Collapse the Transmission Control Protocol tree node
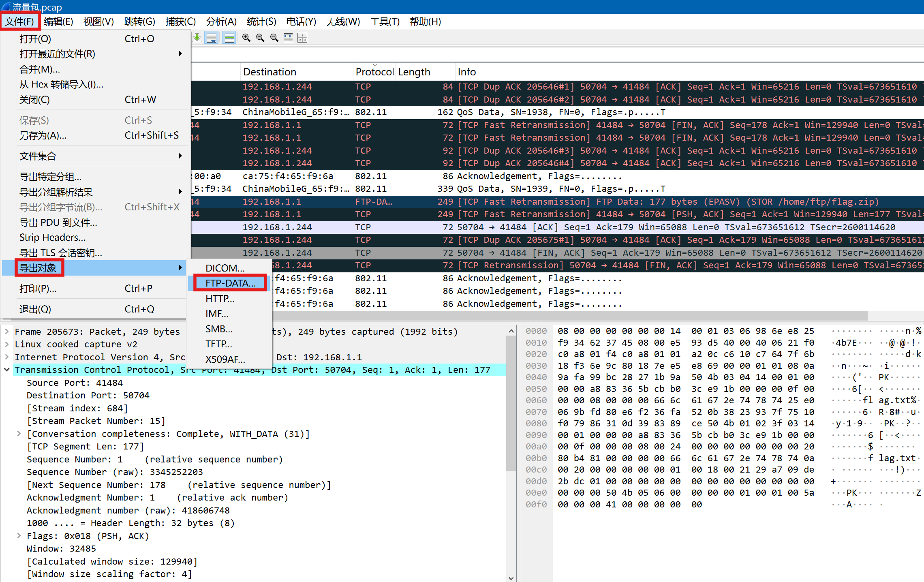 pyautogui.click(x=7, y=370)
